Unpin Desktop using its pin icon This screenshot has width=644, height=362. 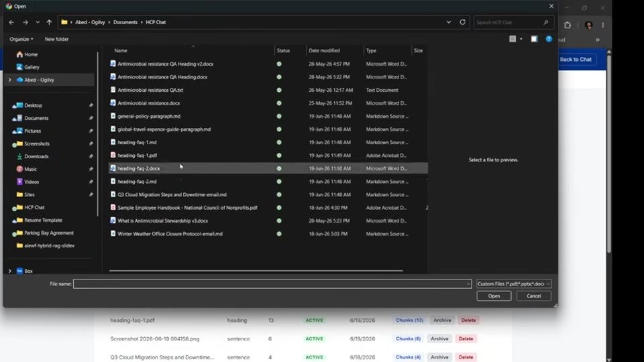(91, 105)
